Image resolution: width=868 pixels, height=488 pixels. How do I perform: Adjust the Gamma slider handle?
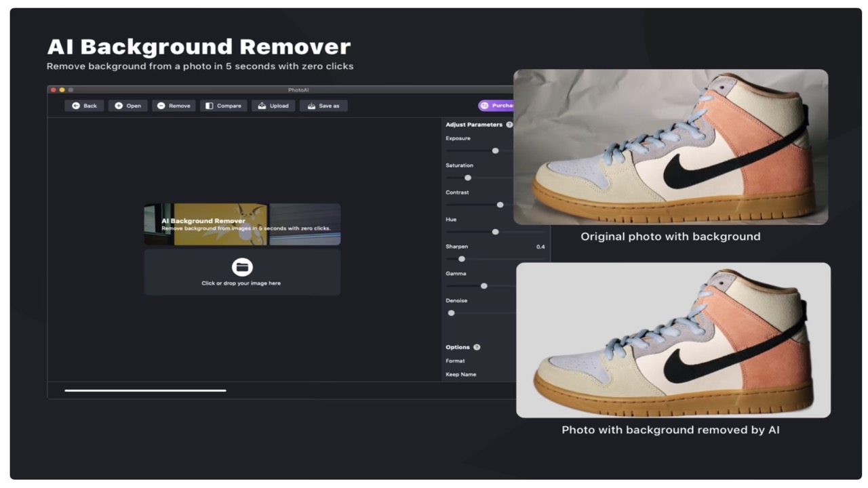[484, 286]
